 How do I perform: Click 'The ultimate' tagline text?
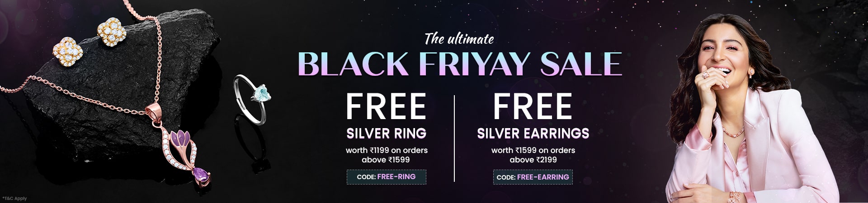[x=459, y=39]
